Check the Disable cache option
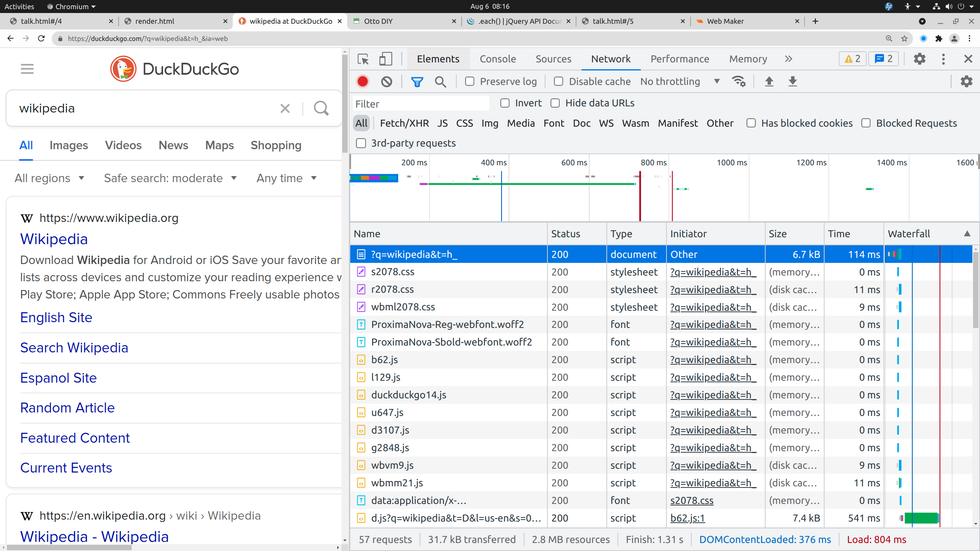 click(x=559, y=82)
